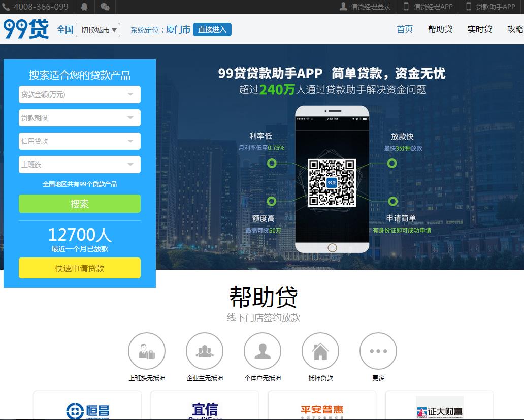The width and height of the screenshot is (524, 420).
Task: Open the 切换城市 city switcher dropdown
Action: (98, 30)
